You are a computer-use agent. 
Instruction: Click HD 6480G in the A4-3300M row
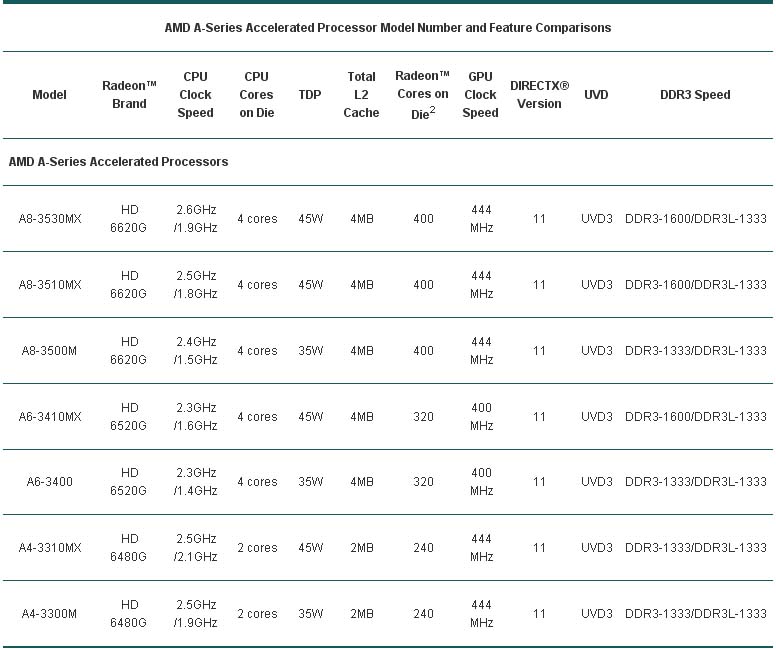click(129, 613)
